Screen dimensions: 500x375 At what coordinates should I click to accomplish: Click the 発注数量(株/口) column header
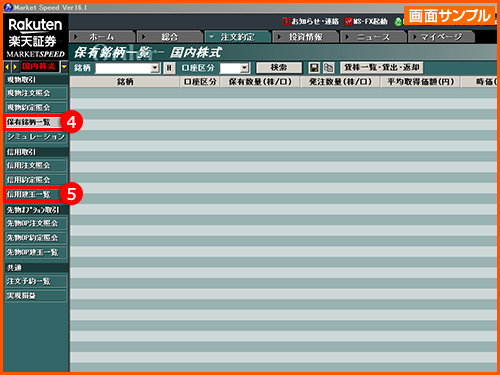click(340, 82)
